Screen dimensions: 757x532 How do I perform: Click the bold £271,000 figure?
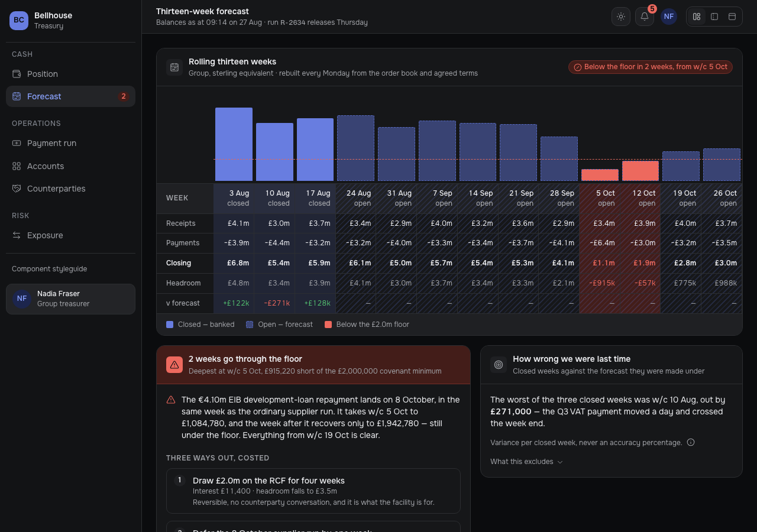511,411
